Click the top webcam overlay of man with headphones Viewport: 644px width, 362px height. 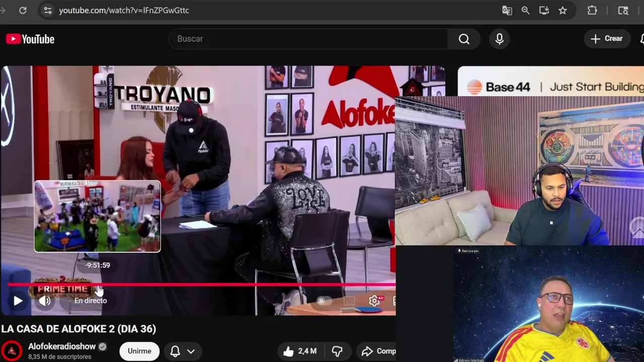click(519, 171)
